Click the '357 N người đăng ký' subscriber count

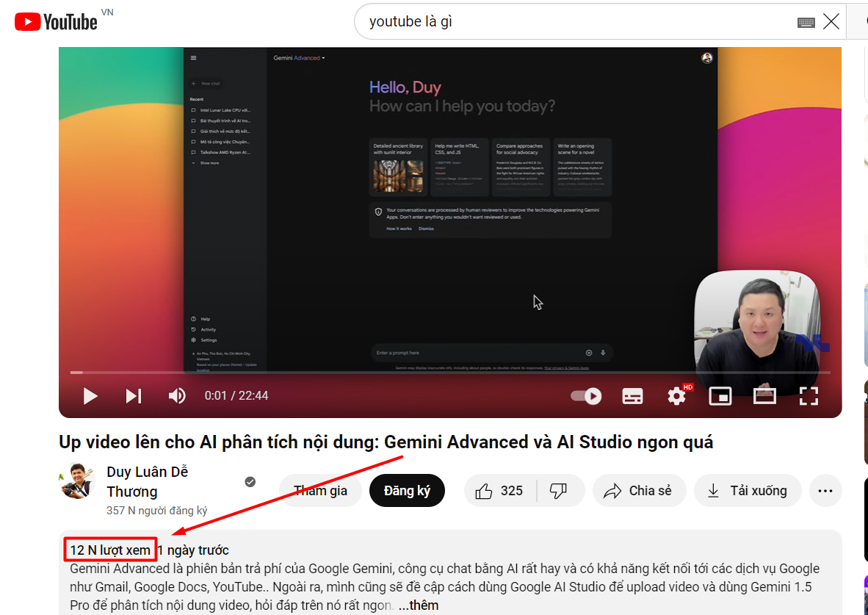pyautogui.click(x=156, y=510)
